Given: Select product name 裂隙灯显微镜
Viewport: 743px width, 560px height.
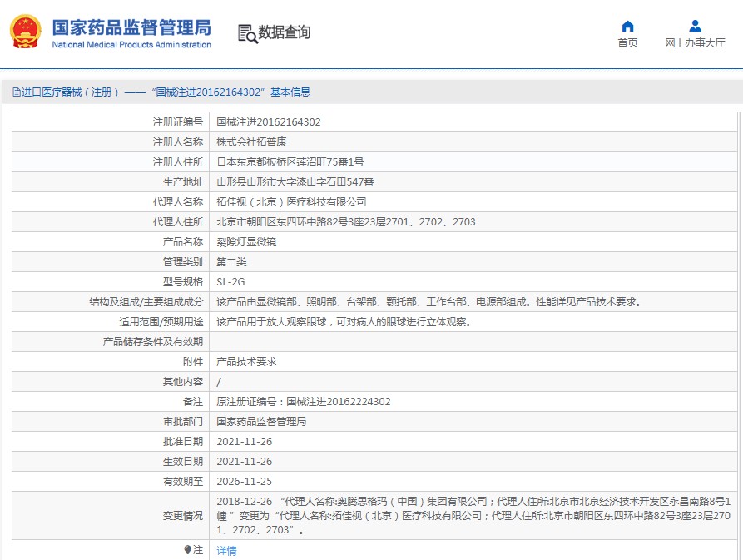Looking at the screenshot, I should (246, 241).
